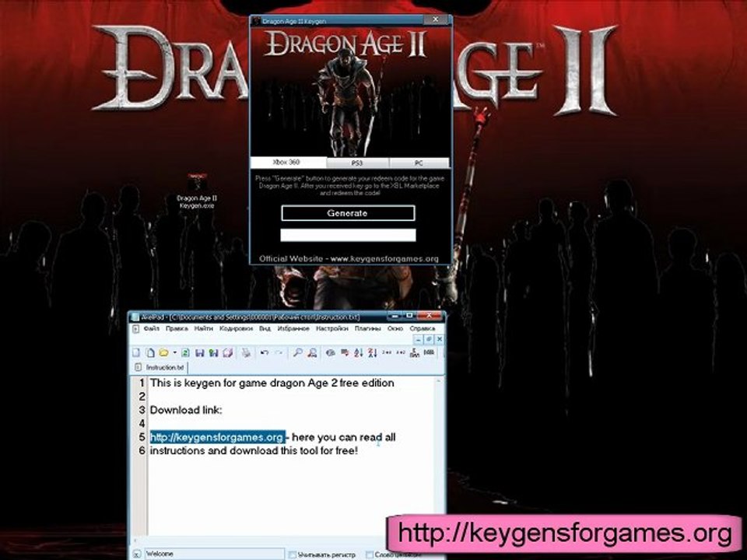Viewport: 747px width, 560px height.
Task: Select the PS3 tab in keygen
Action: pyautogui.click(x=357, y=163)
